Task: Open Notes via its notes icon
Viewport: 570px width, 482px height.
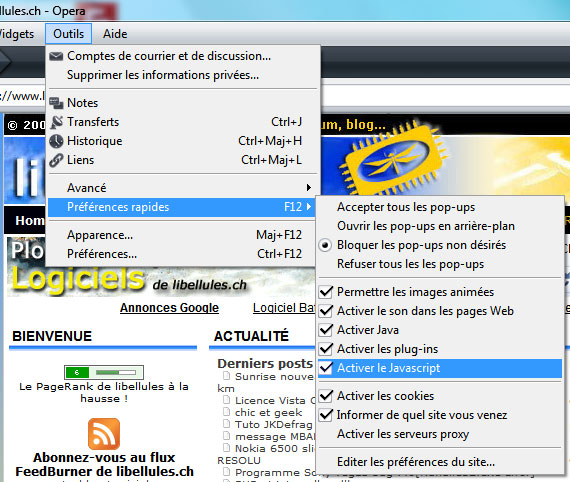Action: pyautogui.click(x=56, y=103)
